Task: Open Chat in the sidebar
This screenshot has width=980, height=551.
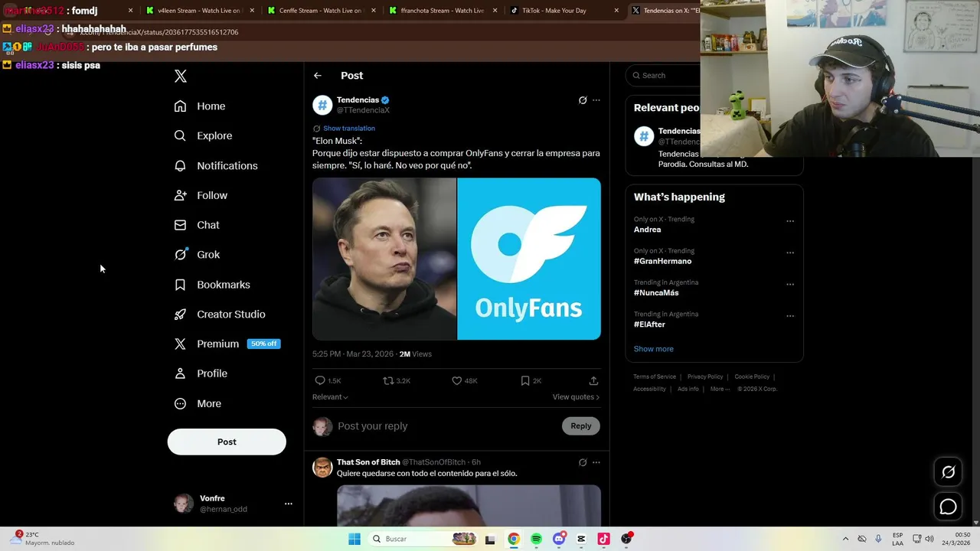Action: coord(197,225)
